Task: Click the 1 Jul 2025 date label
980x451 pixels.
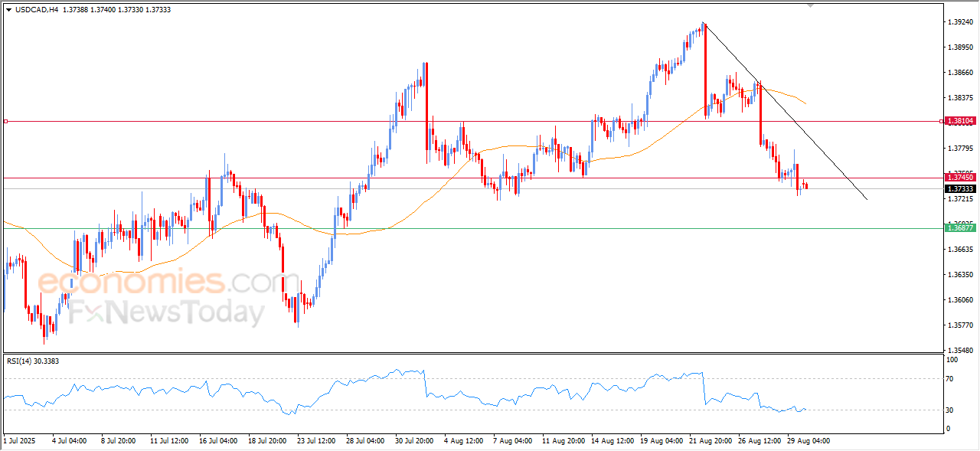Action: pos(19,441)
